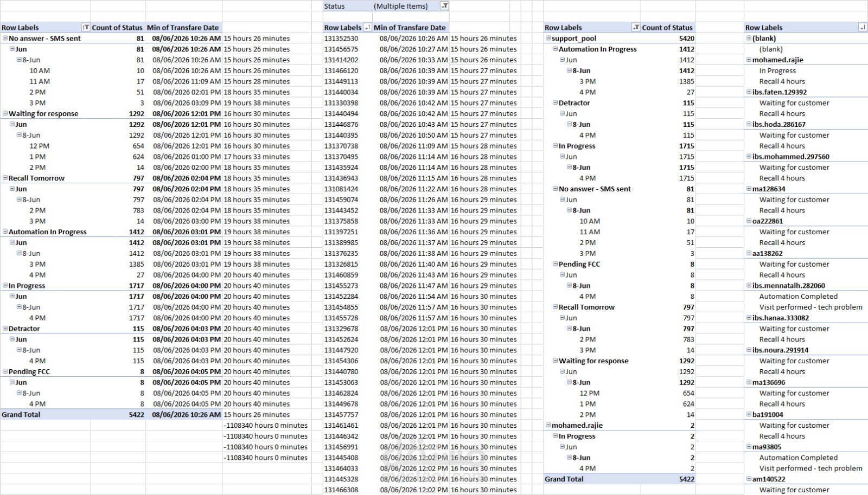This screenshot has height=495, width=868.
Task: Select ID cell 131375858
Action: [x=348, y=221]
